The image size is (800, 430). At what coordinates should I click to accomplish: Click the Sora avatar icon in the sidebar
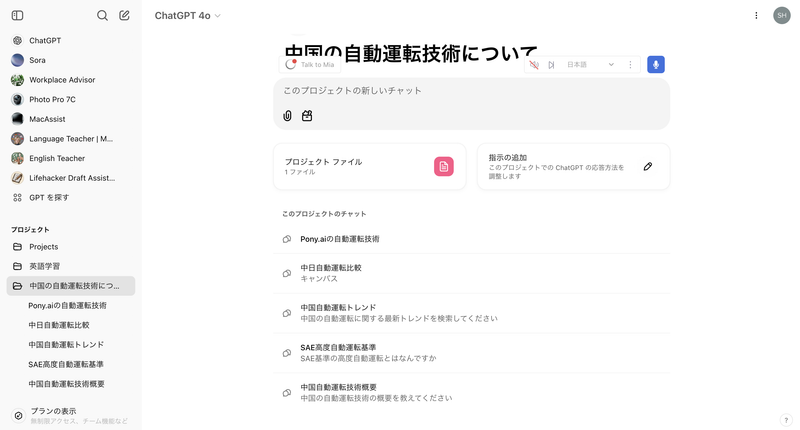coord(17,60)
